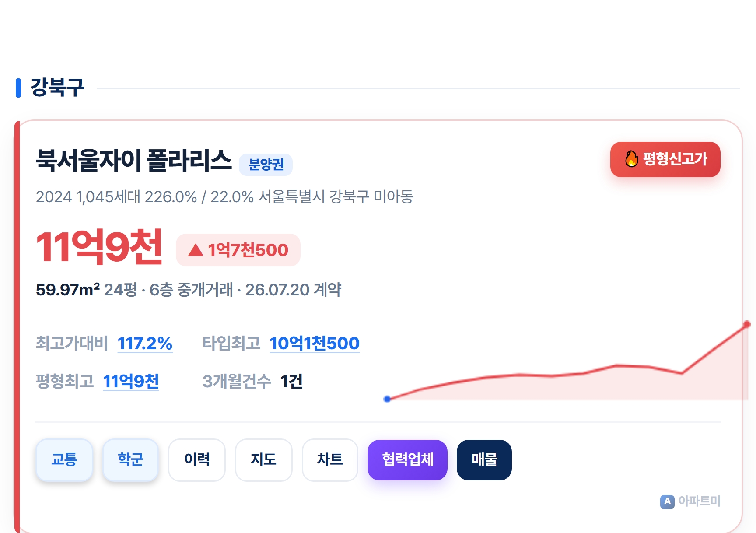Click the 강북구 section header
The image size is (756, 533).
[57, 88]
